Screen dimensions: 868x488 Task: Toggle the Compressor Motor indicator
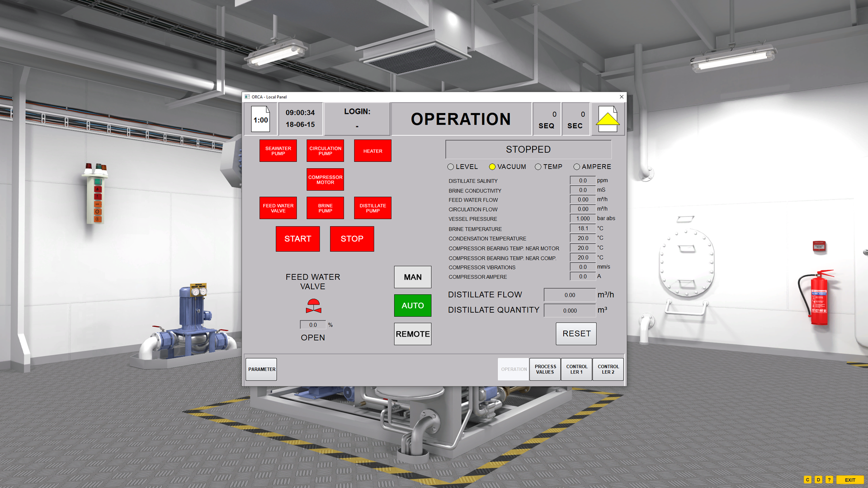pos(325,179)
